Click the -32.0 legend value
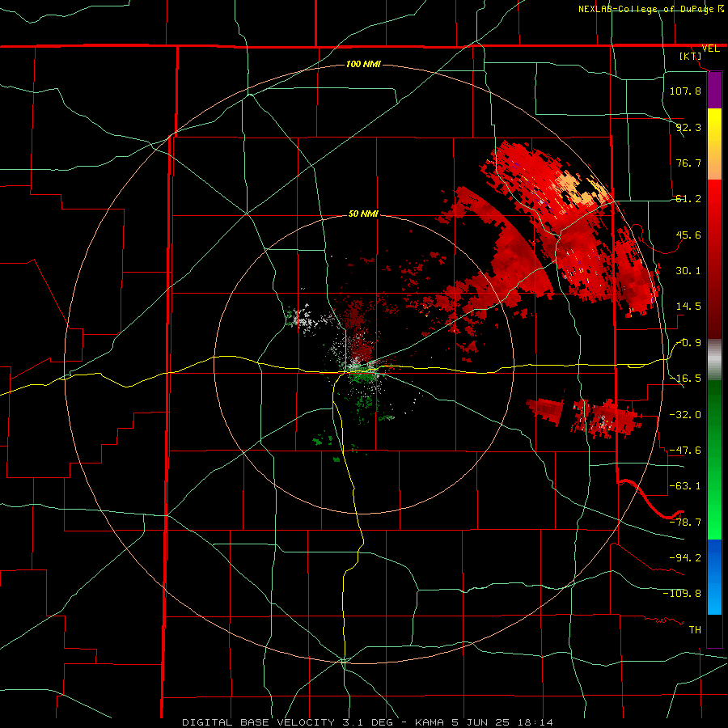 pos(685,414)
